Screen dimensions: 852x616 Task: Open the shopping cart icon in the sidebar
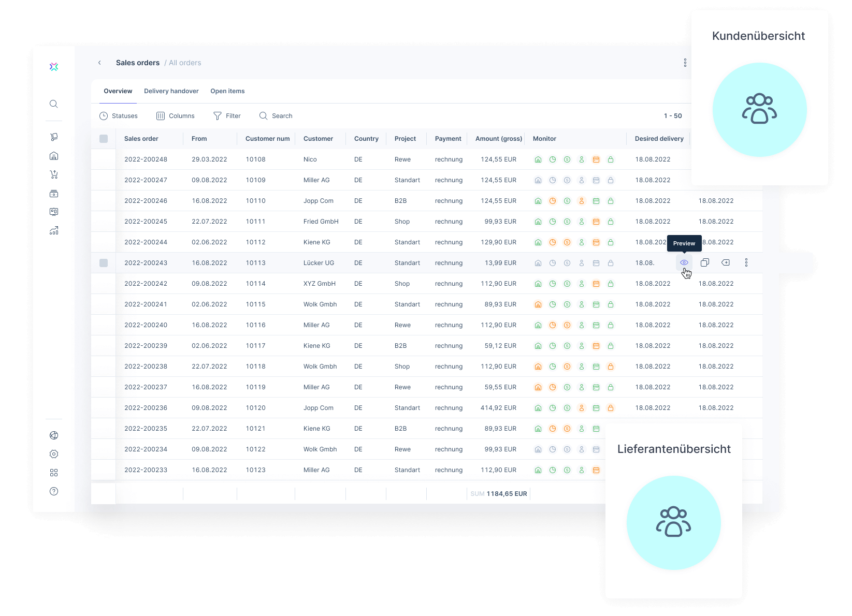[x=54, y=174]
